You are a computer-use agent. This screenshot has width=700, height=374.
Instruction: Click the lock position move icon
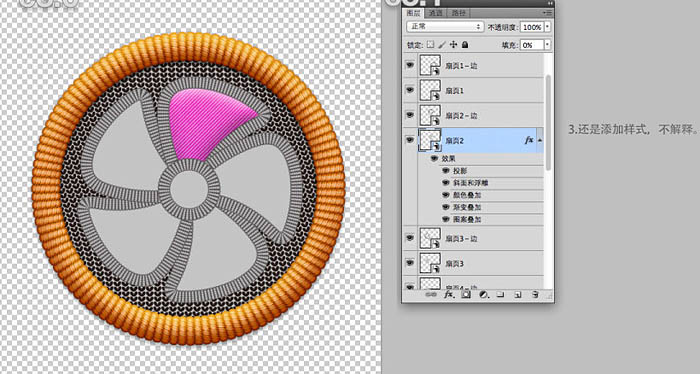[454, 45]
